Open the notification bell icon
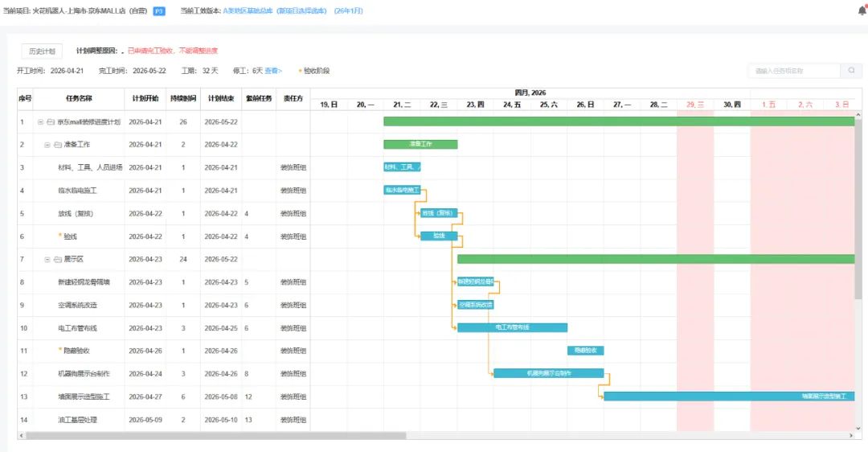This screenshot has height=452, width=868. [x=862, y=10]
